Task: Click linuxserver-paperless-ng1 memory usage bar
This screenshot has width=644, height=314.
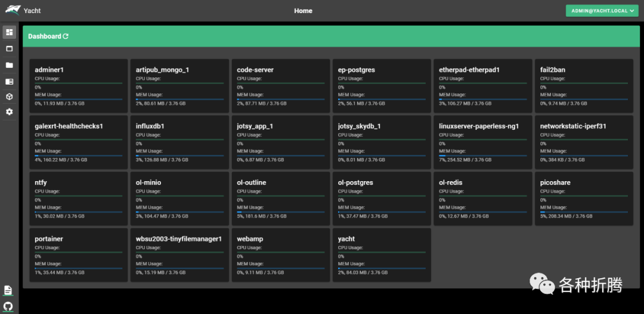Action: (482, 156)
